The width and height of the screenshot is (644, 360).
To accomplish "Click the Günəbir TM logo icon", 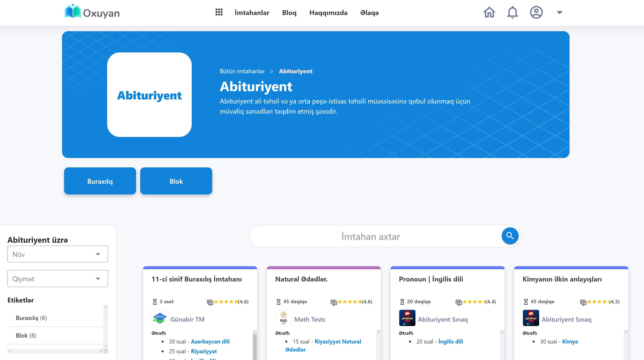I will pyautogui.click(x=160, y=318).
